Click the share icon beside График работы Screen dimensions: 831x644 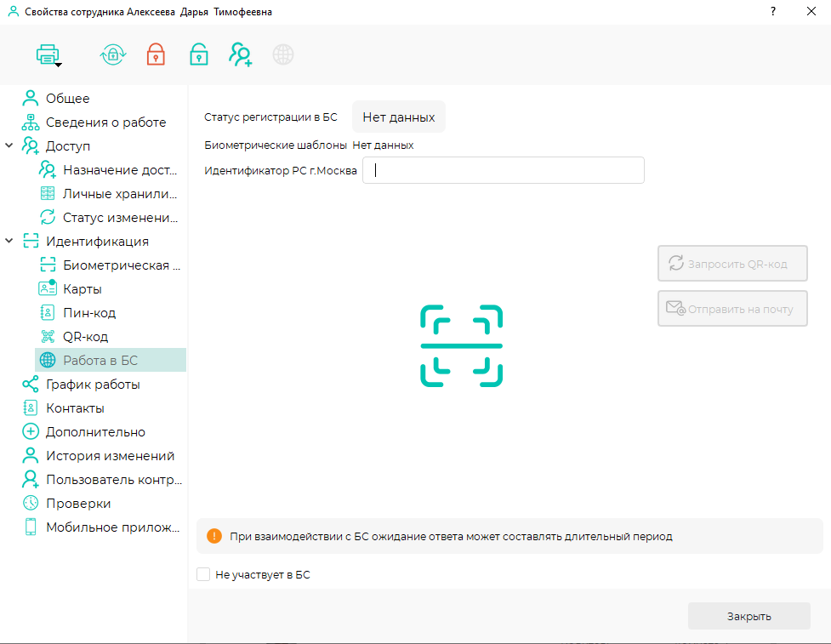coord(31,384)
